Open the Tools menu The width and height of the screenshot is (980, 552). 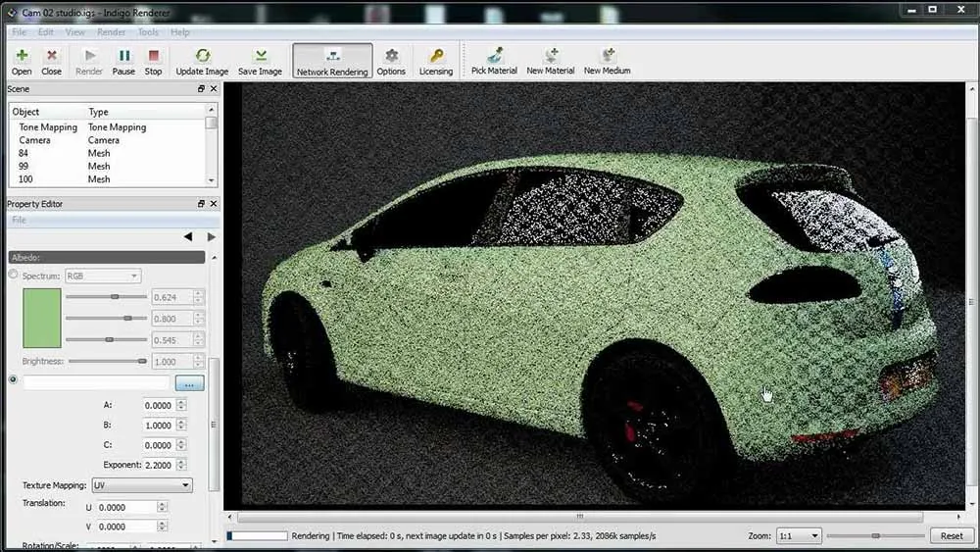148,32
